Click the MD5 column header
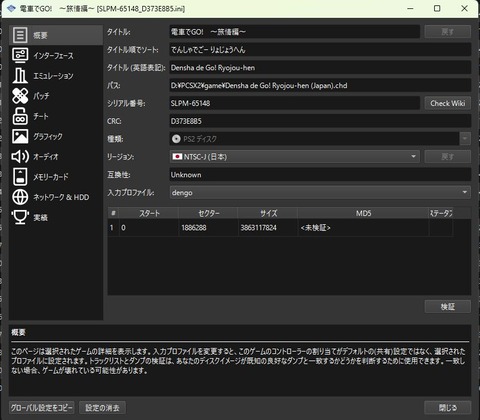Image resolution: width=480 pixels, height=420 pixels. (x=363, y=213)
